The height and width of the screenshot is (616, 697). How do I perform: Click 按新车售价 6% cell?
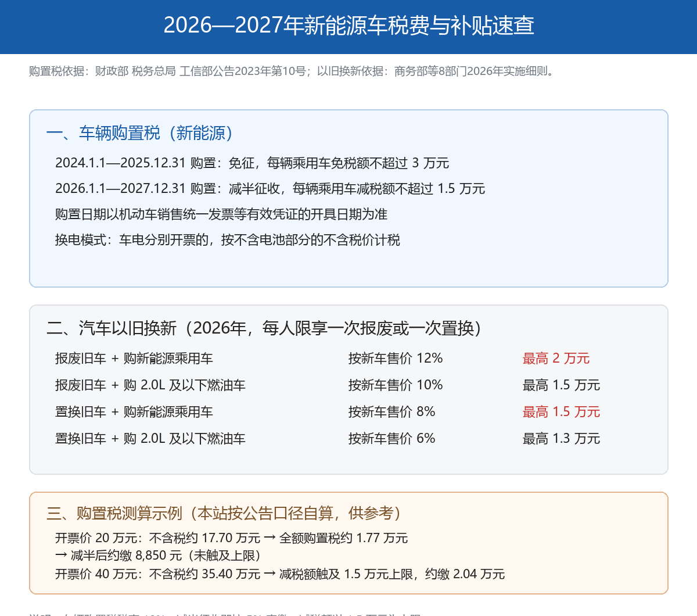tap(392, 439)
